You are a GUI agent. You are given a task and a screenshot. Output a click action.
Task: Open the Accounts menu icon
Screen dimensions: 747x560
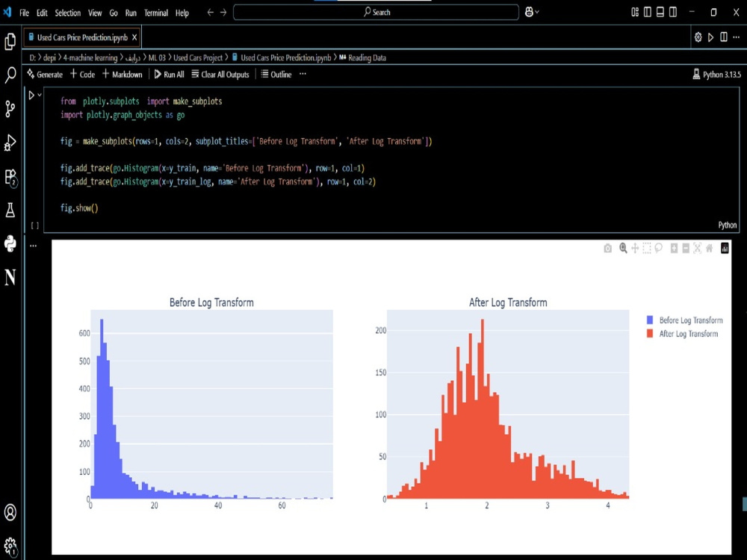[x=10, y=512]
